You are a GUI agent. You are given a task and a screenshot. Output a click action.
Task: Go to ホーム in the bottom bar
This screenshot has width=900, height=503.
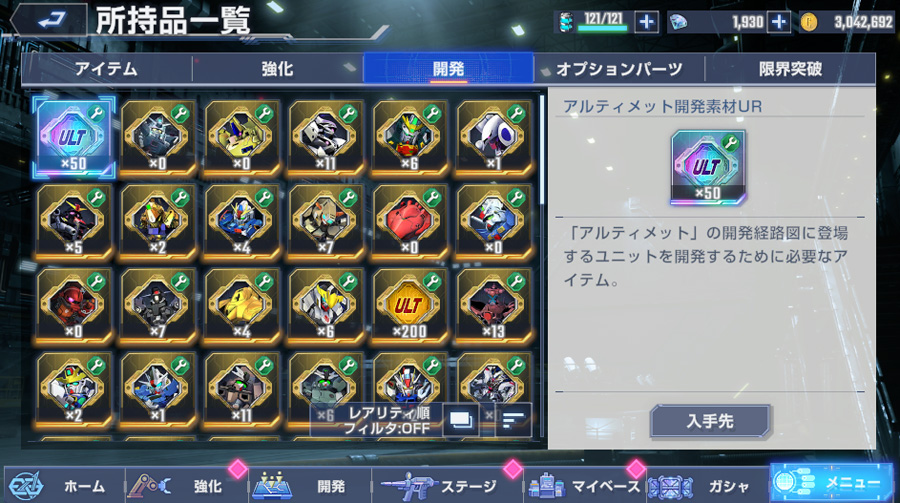point(64,486)
